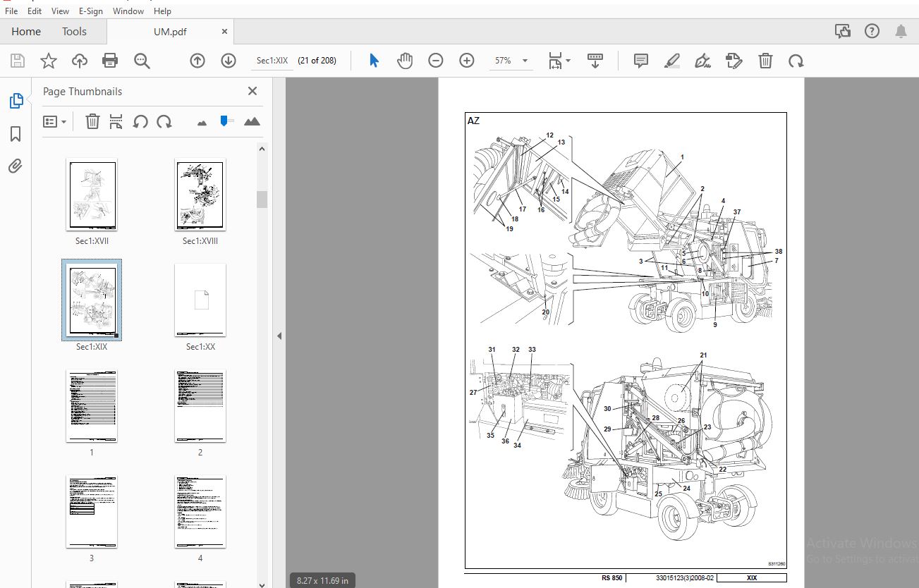Delete with the toolbar trash icon
This screenshot has width=919, height=588.
(x=765, y=61)
